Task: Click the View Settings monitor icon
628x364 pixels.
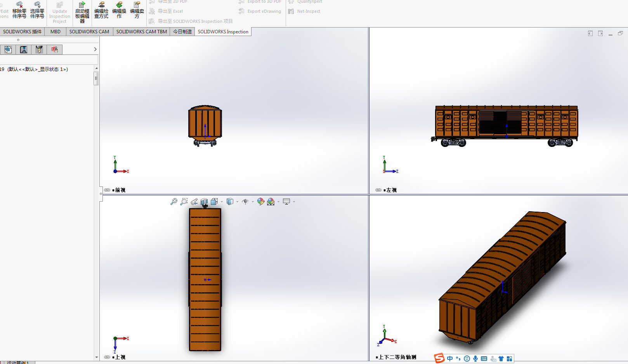Action: 286,202
